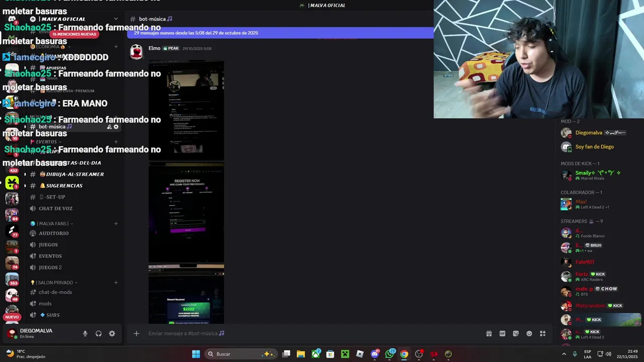The image size is (644, 362).
Task: Open the Reward Received screenshot image
Action: 186,294
